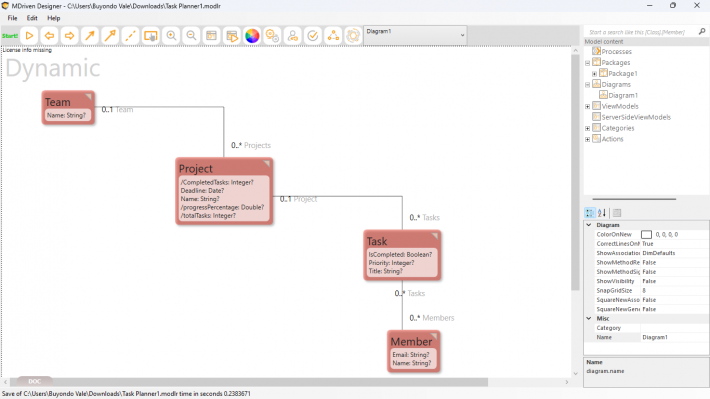Click the left arrow navigate back icon

49,35
